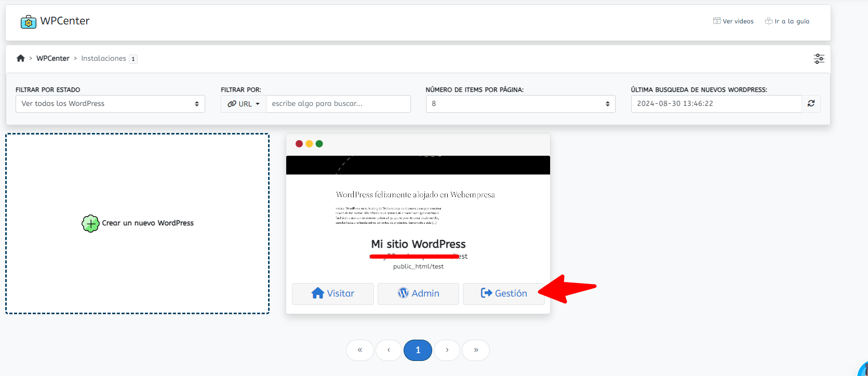Viewport: 868px width, 376px height.
Task: Open the items per page dropdown
Action: pos(520,104)
